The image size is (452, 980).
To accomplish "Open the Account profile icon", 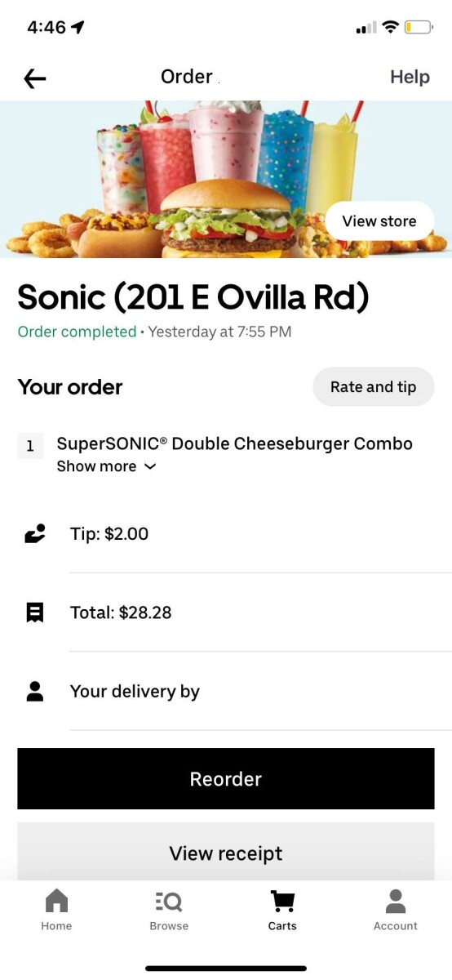I will [396, 901].
